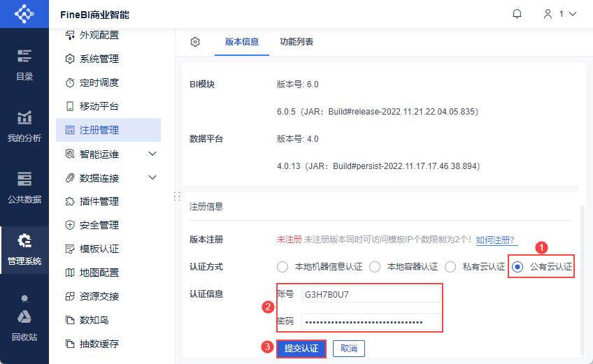Open 公共数据 in left navigation bar
Screen dimensions: 593x364
(x=24, y=188)
